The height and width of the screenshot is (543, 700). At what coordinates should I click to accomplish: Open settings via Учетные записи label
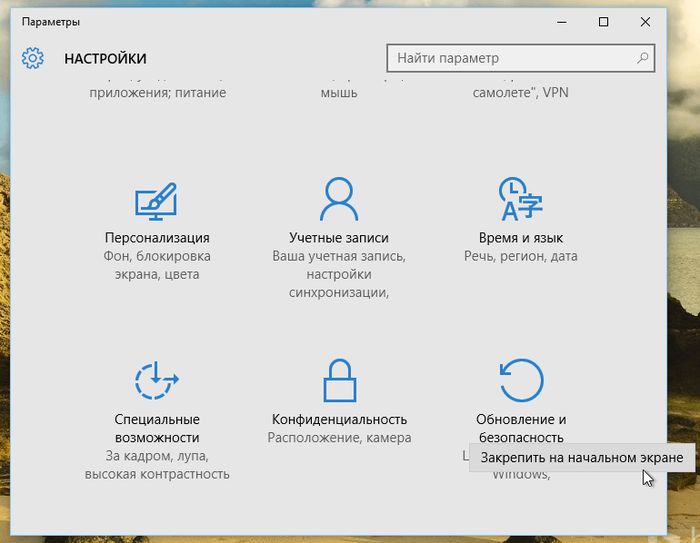tap(338, 238)
